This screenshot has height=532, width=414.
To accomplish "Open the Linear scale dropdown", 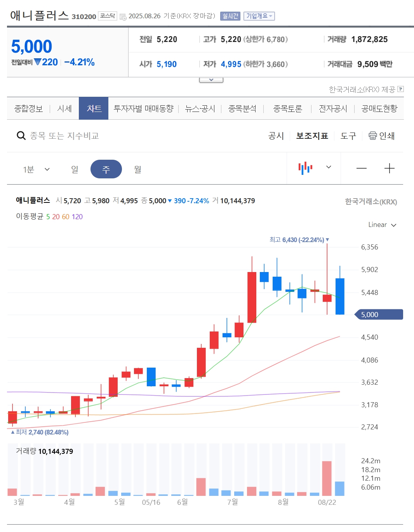I will [x=382, y=225].
